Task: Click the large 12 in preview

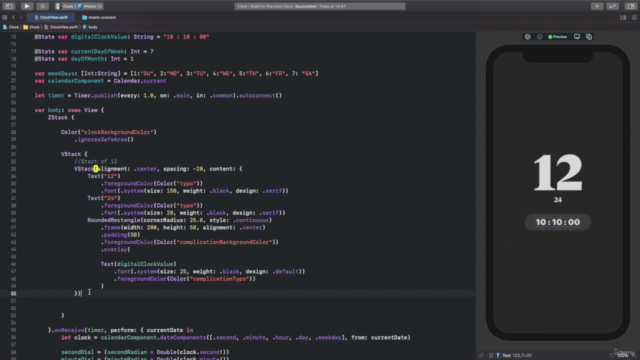Action: click(x=558, y=173)
